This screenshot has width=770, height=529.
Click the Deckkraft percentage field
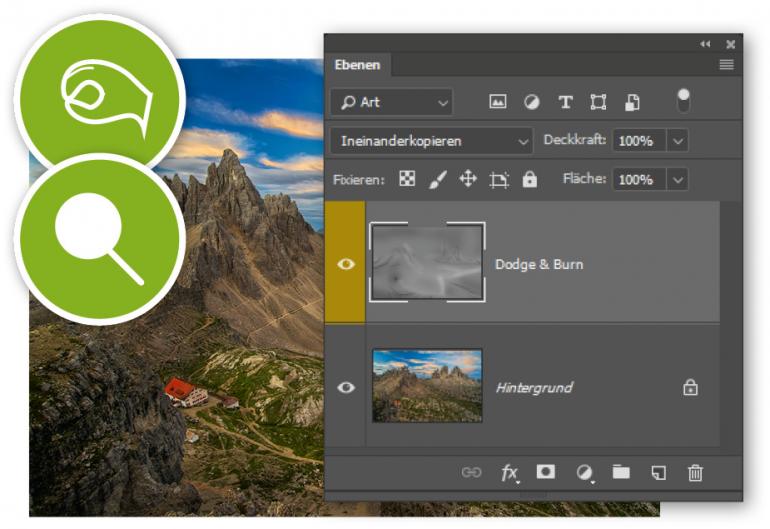639,141
